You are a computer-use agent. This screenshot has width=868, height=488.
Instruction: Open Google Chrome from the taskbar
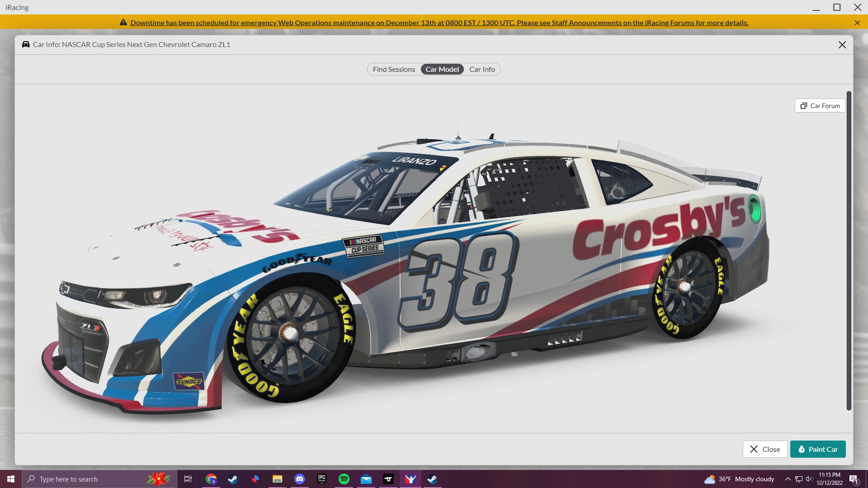211,479
